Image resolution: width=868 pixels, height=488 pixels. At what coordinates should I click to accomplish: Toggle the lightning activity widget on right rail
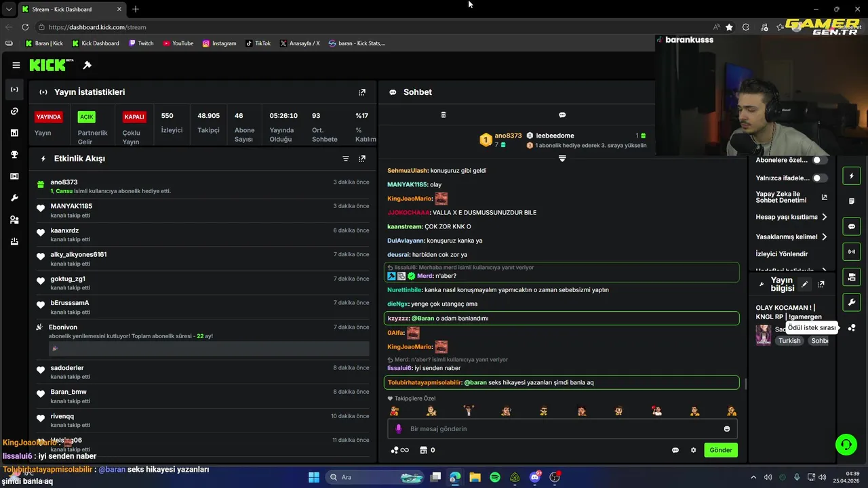pyautogui.click(x=852, y=176)
